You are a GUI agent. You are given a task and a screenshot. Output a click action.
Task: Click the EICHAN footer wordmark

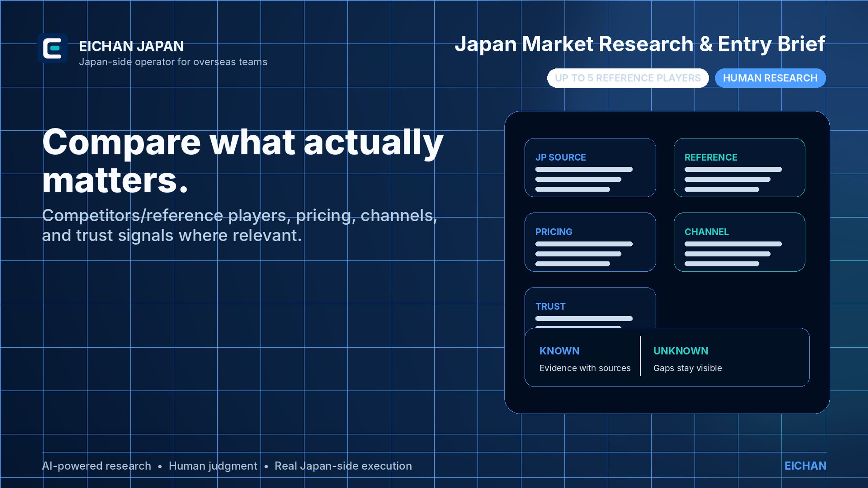(805, 466)
